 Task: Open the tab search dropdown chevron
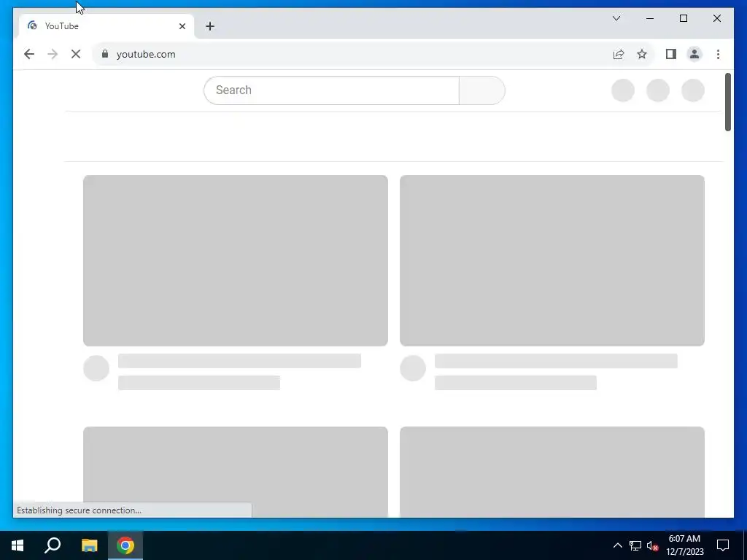coord(616,18)
